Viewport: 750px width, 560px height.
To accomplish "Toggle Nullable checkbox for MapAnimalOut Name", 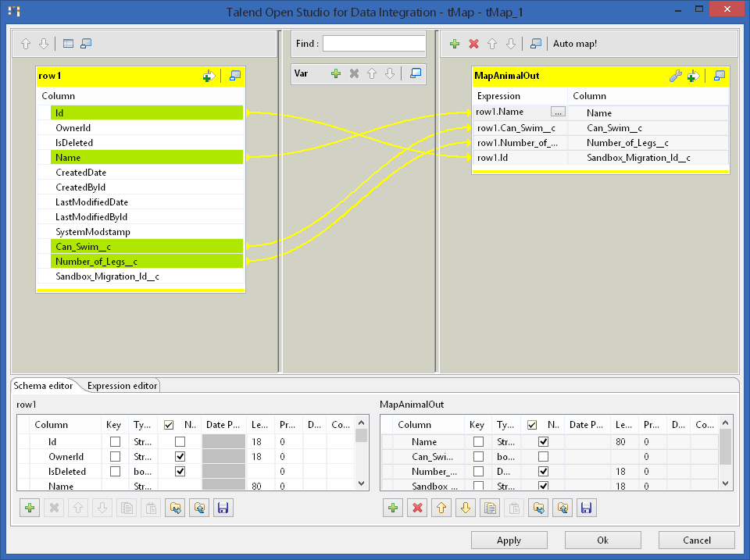I will (x=544, y=442).
